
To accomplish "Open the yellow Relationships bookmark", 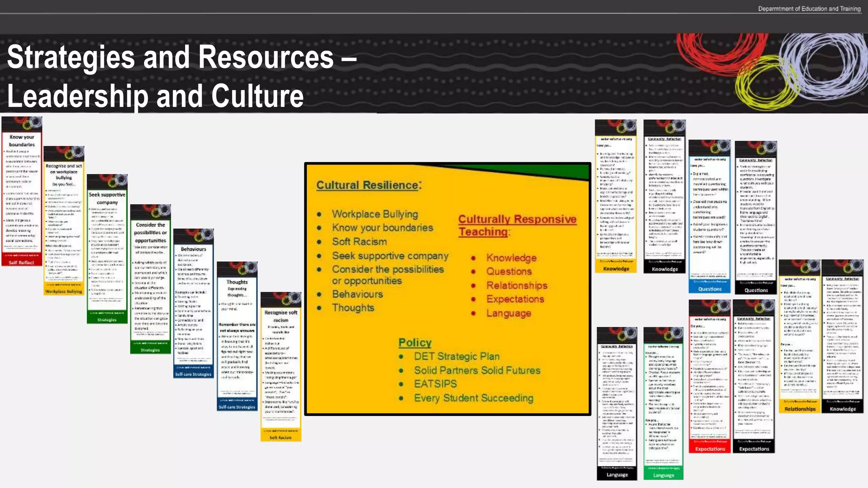I will 800,336.
